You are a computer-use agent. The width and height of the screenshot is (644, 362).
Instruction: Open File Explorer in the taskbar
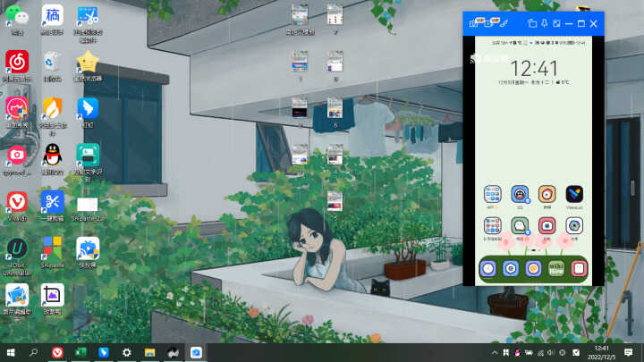149,352
